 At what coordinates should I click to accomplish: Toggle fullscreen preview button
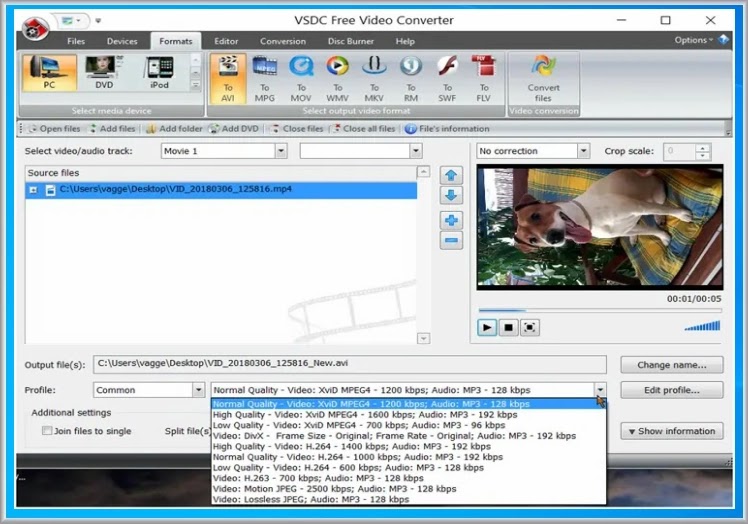pos(530,327)
